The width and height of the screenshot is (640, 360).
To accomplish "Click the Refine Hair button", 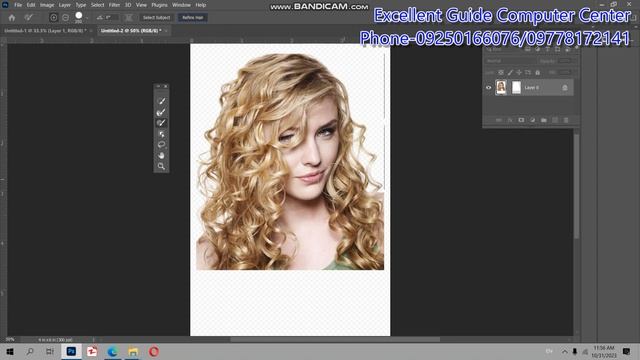I will (x=193, y=18).
